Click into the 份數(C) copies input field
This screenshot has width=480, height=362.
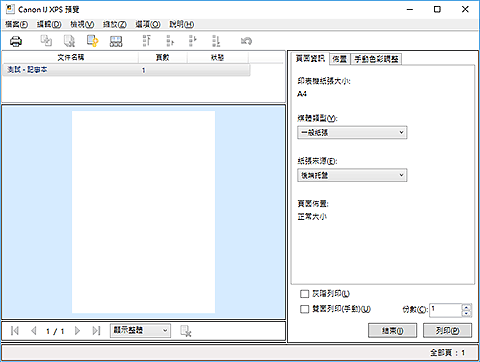(x=445, y=310)
